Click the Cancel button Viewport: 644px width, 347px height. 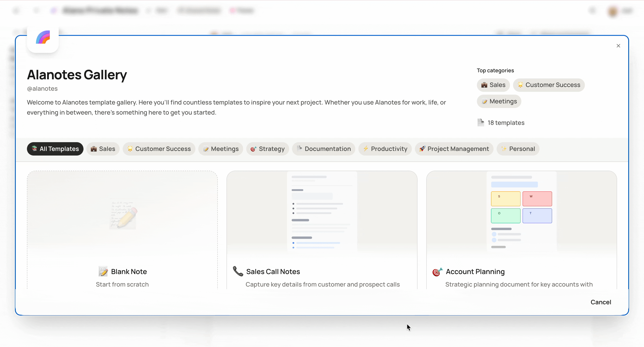pyautogui.click(x=601, y=302)
